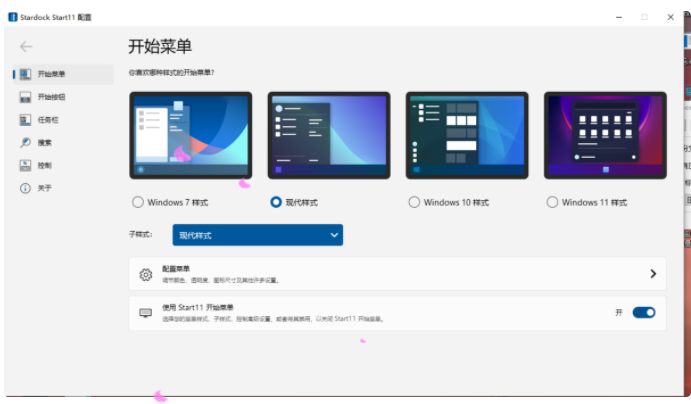The image size is (691, 404).
Task: Open the 配置菜单 settings row
Action: (x=397, y=274)
